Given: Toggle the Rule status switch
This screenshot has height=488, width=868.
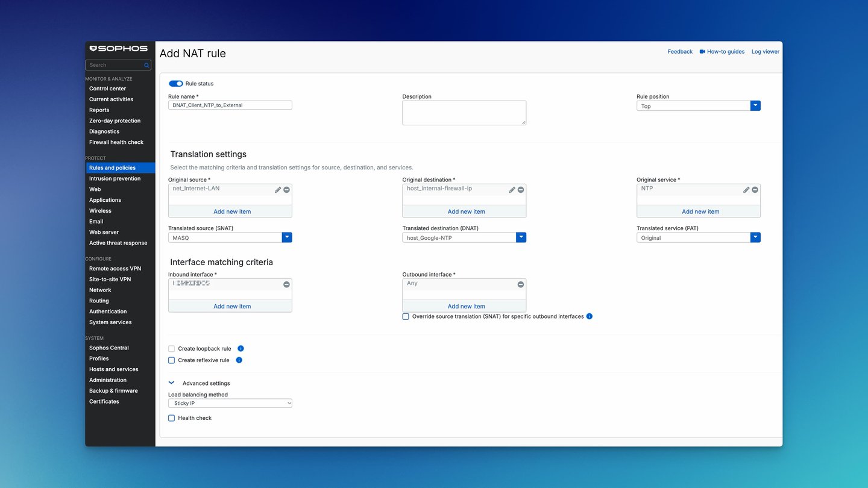Looking at the screenshot, I should point(176,84).
